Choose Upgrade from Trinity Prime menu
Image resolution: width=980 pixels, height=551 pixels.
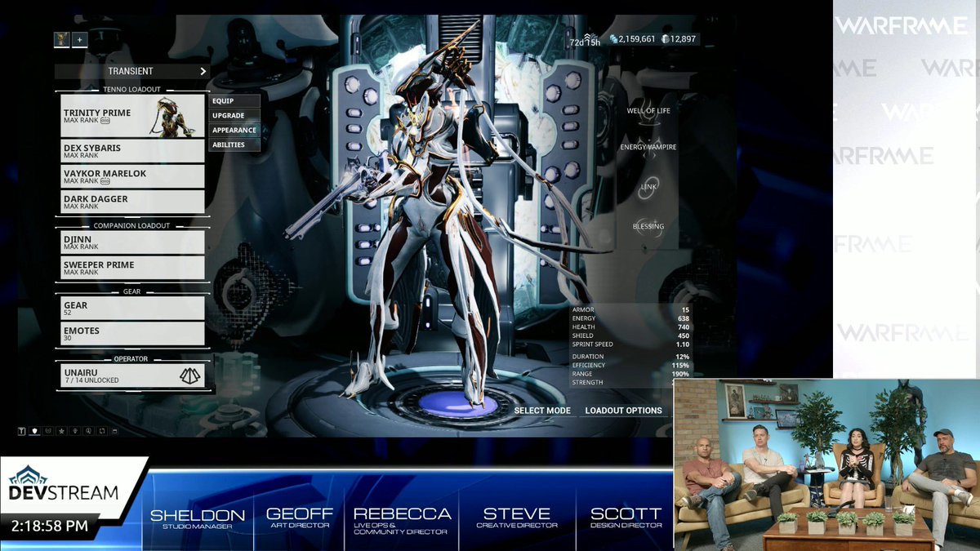[234, 116]
